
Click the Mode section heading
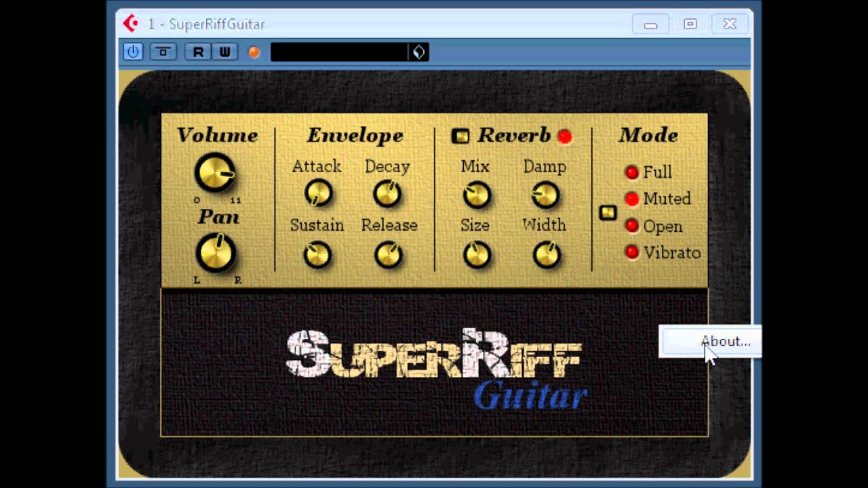[648, 136]
